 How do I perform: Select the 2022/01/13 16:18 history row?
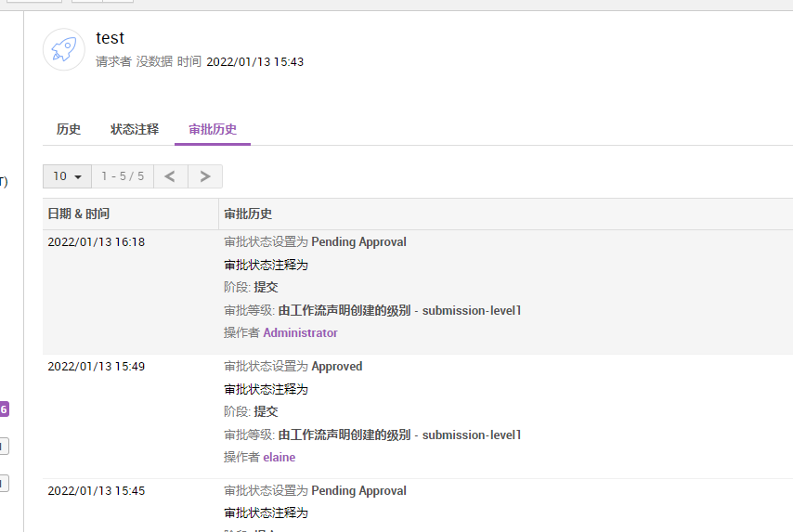[97, 242]
